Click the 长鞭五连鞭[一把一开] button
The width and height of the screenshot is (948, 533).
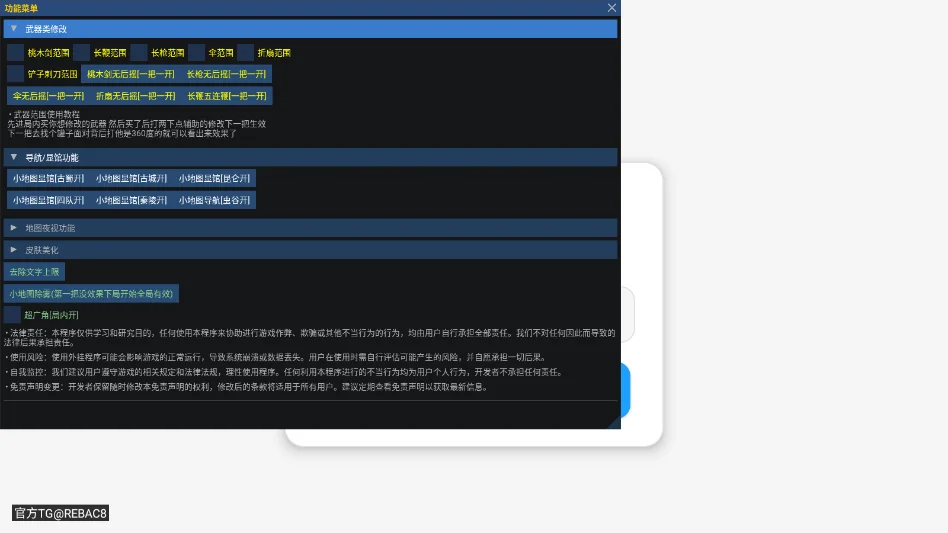click(227, 95)
